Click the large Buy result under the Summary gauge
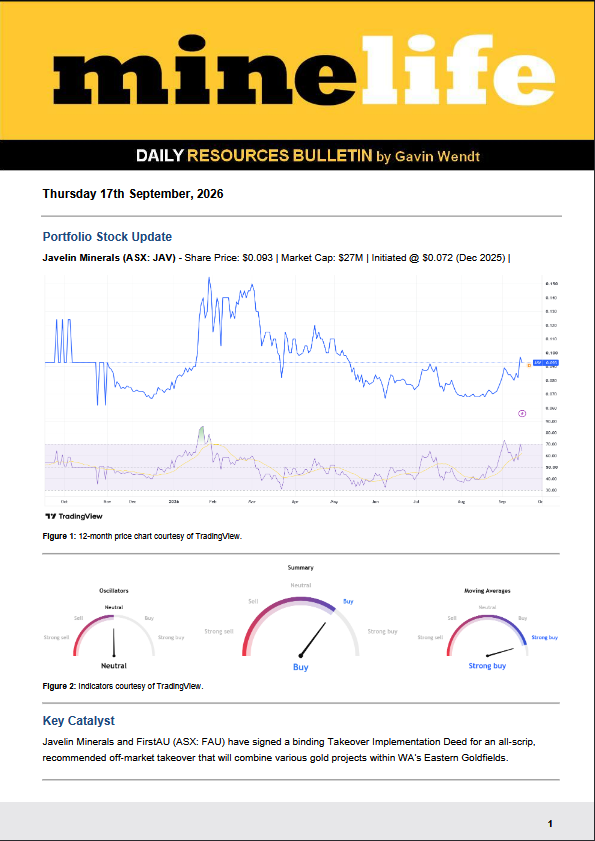Viewport: 595px width, 841px height. point(300,667)
